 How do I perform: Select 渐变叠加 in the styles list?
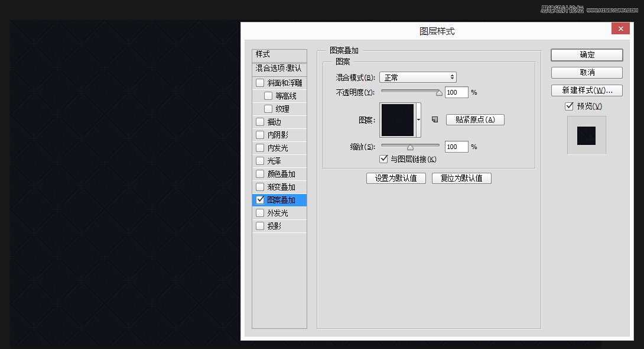279,186
